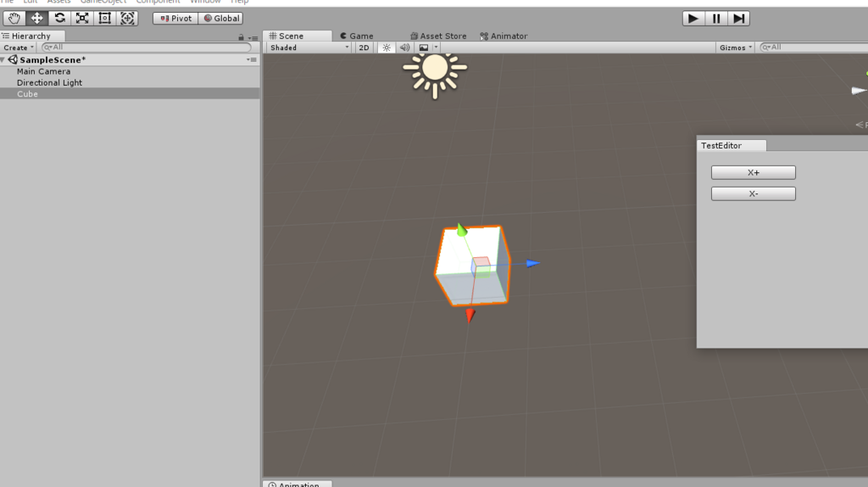
Task: Open the Gizmos dropdown
Action: 735,48
